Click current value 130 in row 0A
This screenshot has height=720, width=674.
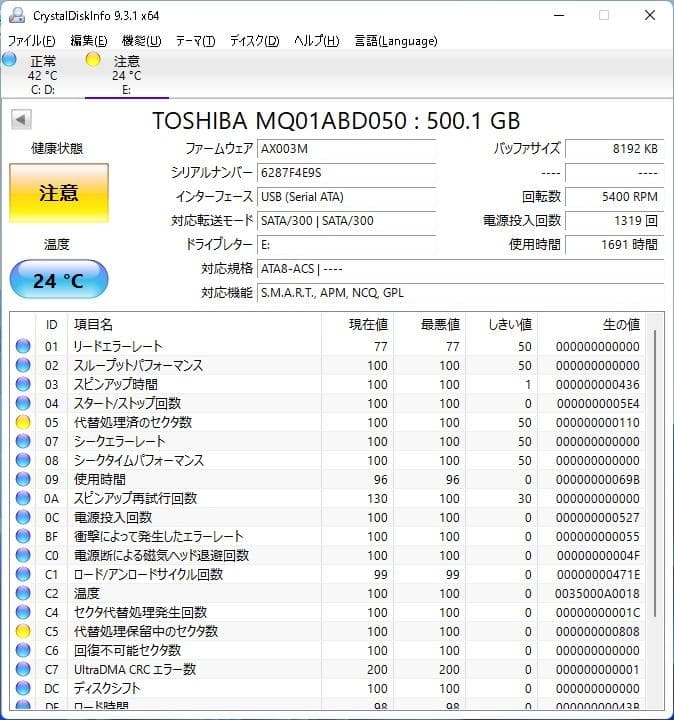377,499
